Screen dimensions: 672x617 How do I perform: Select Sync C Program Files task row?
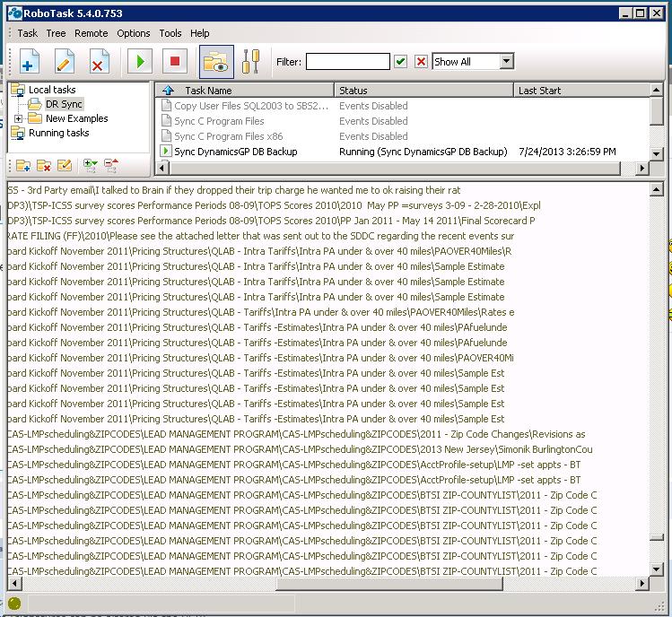219,121
